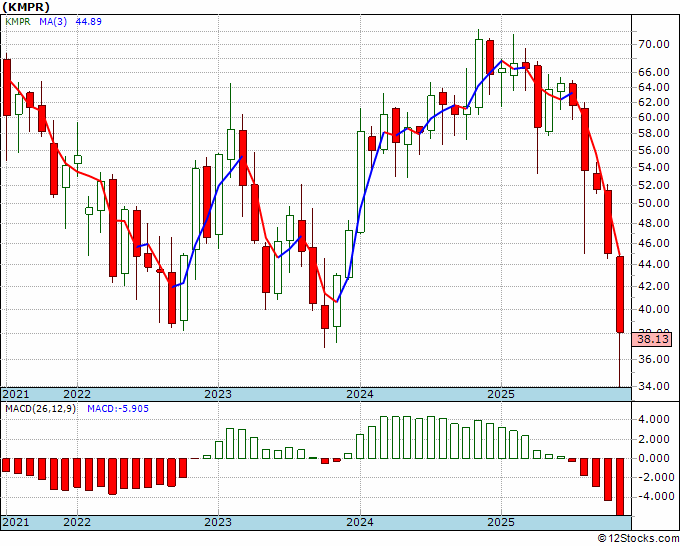This screenshot has height=546, width=680.
Task: Select the KMPR legend label
Action: point(18,21)
